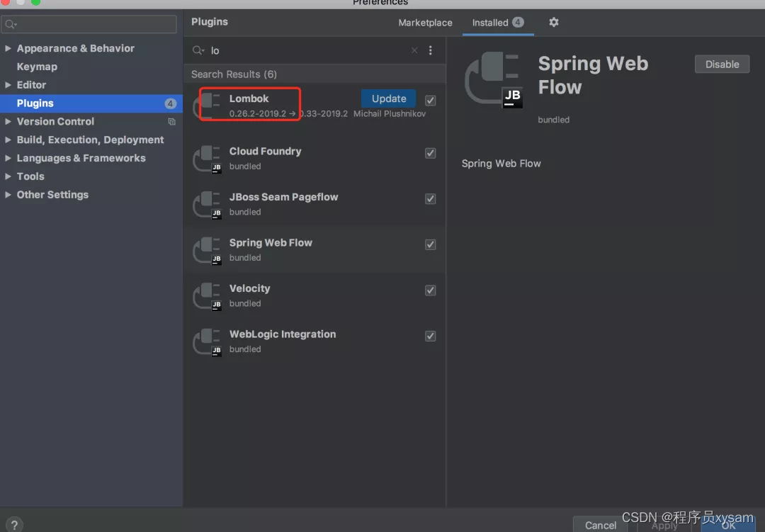
Task: Open the Version Control settings entry
Action: click(x=55, y=122)
